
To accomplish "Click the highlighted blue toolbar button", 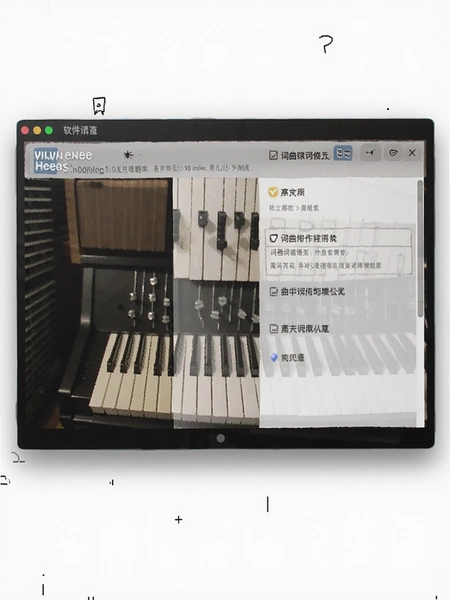I will click(343, 153).
